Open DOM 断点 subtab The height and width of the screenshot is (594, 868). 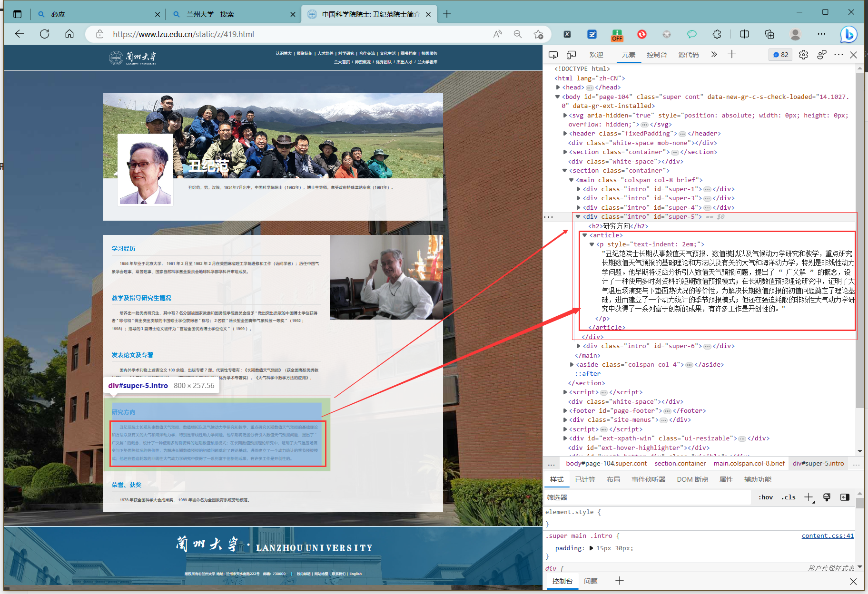coord(692,479)
